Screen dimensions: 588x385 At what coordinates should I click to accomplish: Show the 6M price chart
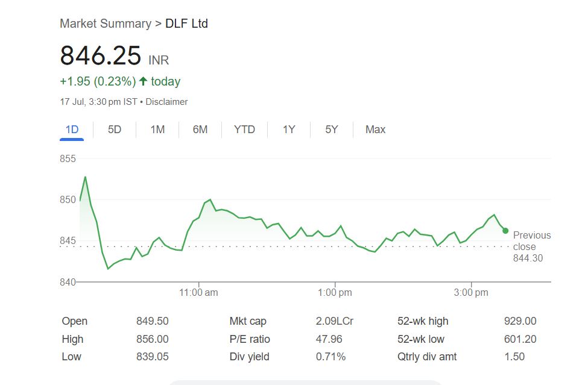click(x=200, y=130)
